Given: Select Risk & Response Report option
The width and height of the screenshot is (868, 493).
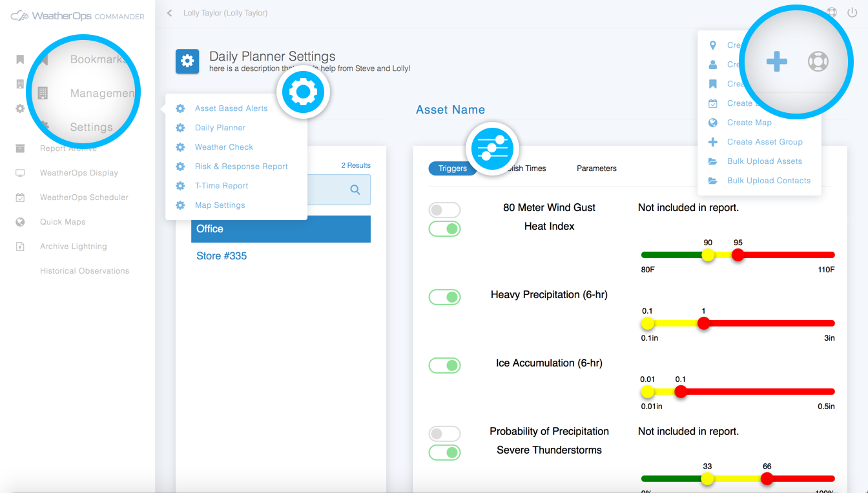Looking at the screenshot, I should pyautogui.click(x=242, y=166).
